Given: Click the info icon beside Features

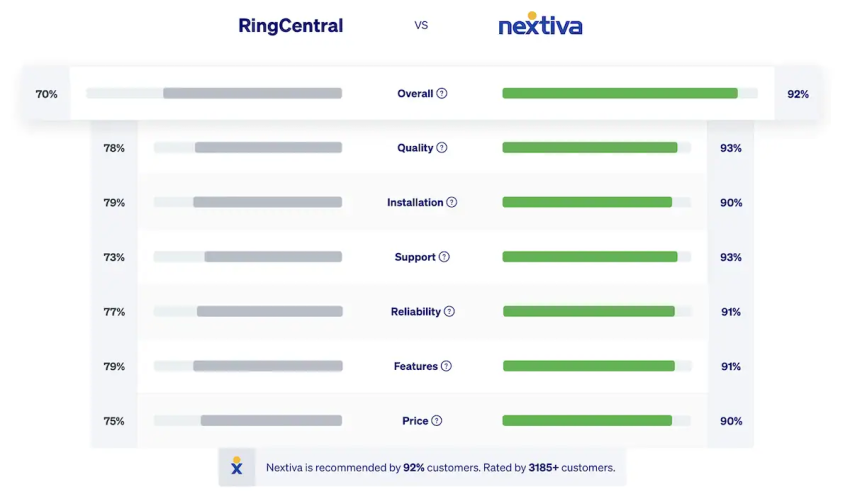Looking at the screenshot, I should click(x=446, y=366).
